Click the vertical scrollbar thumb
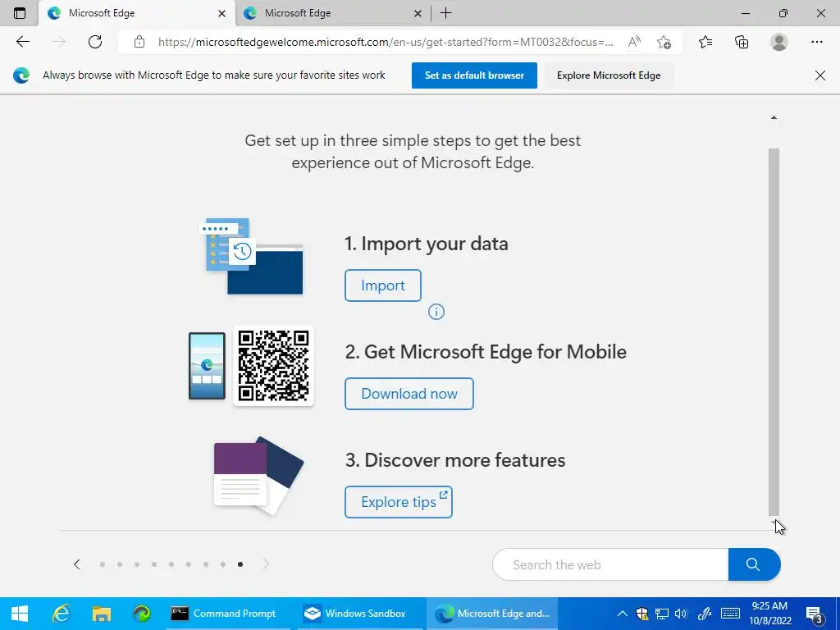 coord(774,332)
